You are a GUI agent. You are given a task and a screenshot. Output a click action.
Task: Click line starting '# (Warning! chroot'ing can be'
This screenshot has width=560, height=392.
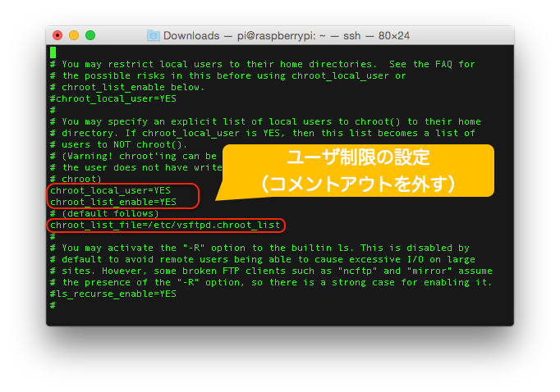[133, 157]
